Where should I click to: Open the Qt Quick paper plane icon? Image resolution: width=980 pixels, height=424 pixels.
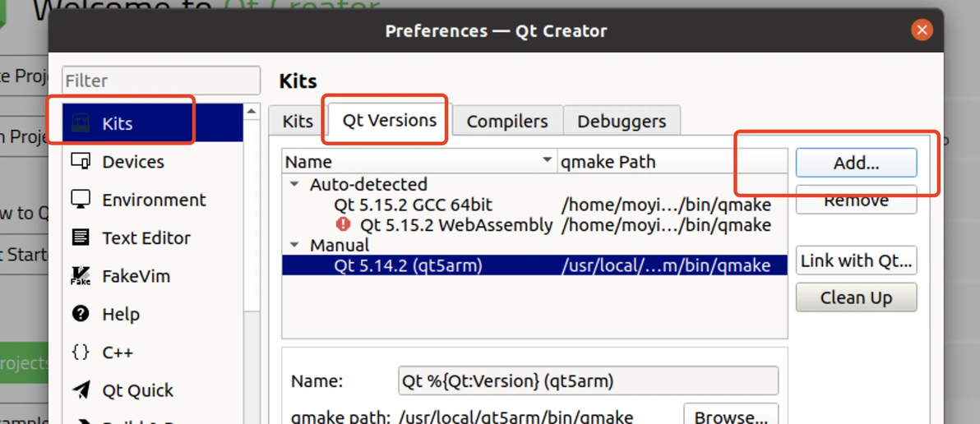(x=81, y=390)
